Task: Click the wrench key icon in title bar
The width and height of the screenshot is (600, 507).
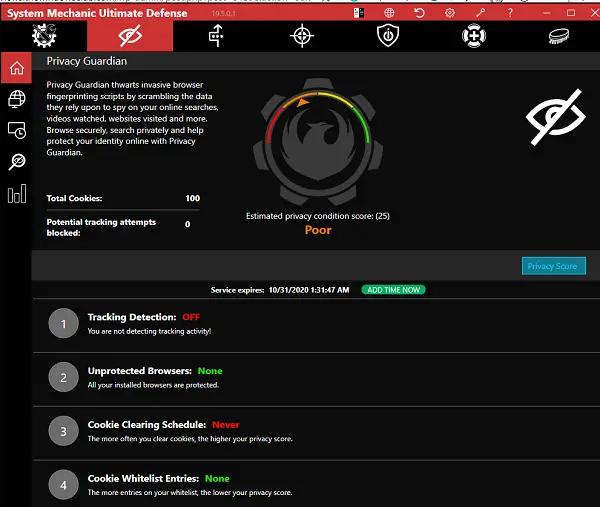Action: pyautogui.click(x=480, y=13)
